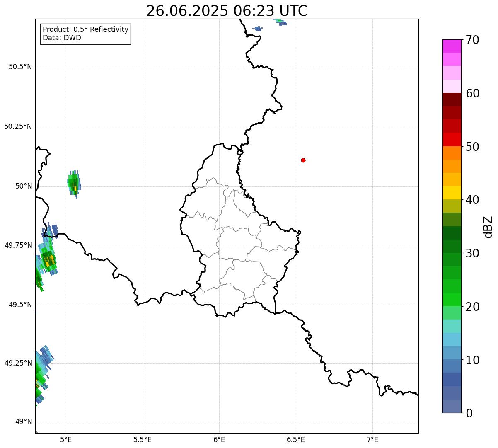This screenshot has height=448, width=498.
Task: Click the colorbar tick value 20
Action: click(472, 307)
